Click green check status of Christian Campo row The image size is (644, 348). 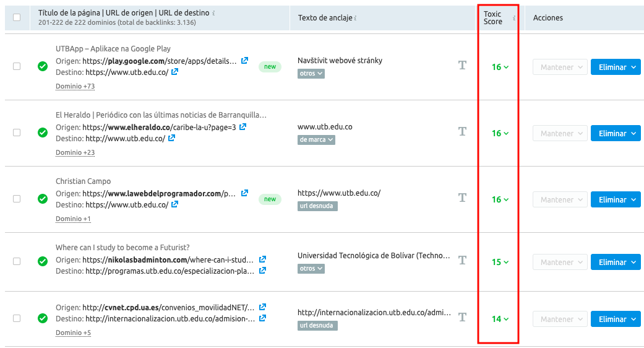tap(43, 199)
